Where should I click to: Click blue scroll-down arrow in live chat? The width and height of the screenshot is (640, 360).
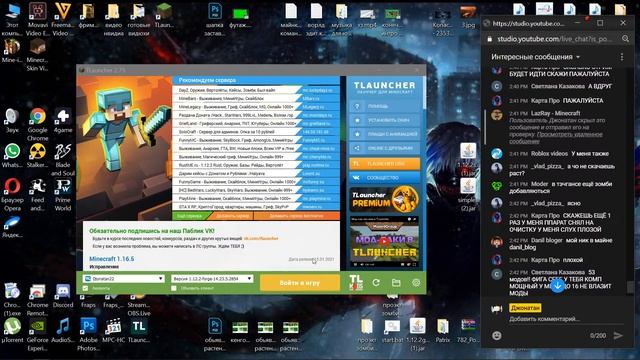click(558, 286)
